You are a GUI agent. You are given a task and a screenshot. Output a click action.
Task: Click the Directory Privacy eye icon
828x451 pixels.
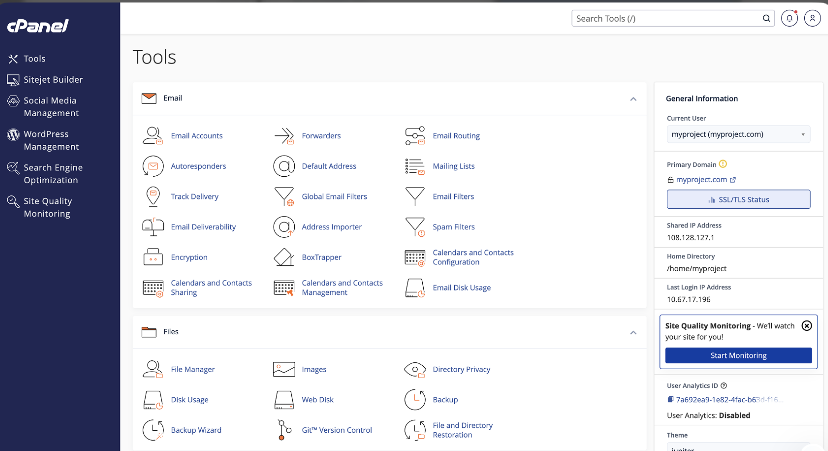point(415,369)
